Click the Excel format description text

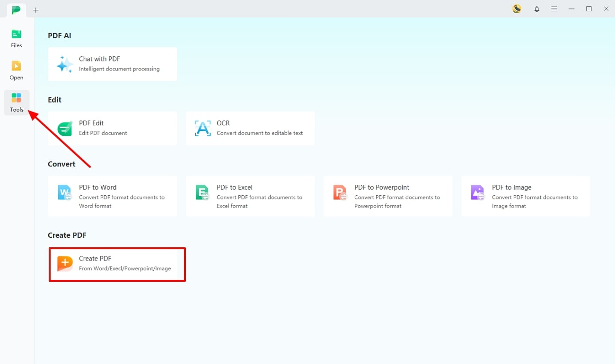point(259,202)
